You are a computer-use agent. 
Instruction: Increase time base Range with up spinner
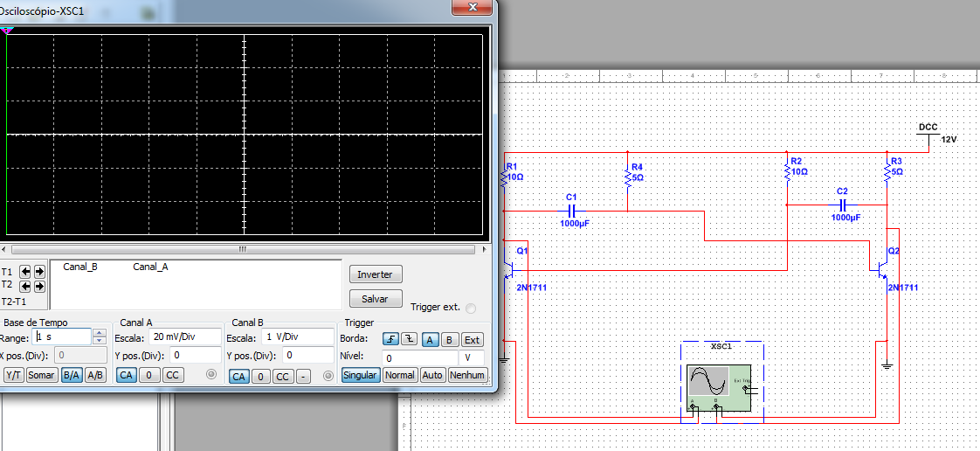100,333
